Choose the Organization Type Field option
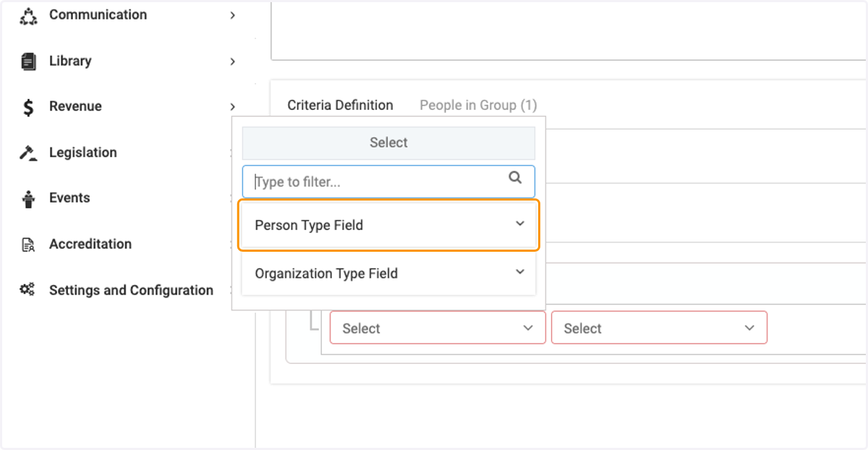 coord(388,273)
